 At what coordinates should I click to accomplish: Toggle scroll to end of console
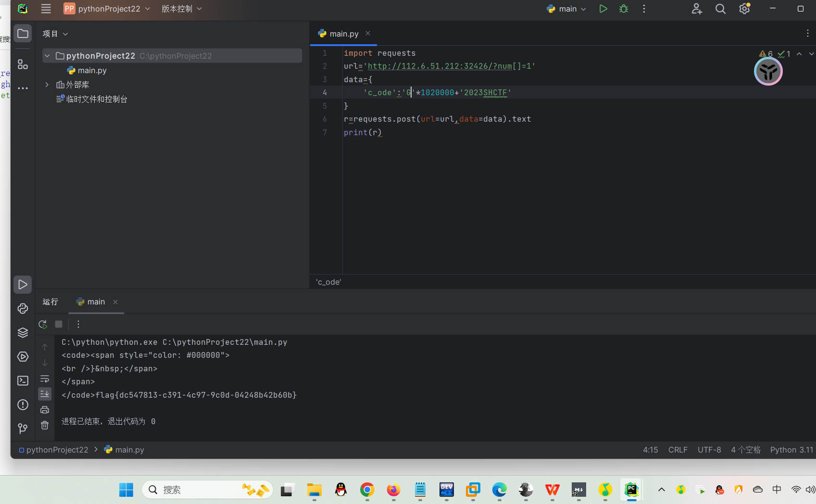coord(45,394)
